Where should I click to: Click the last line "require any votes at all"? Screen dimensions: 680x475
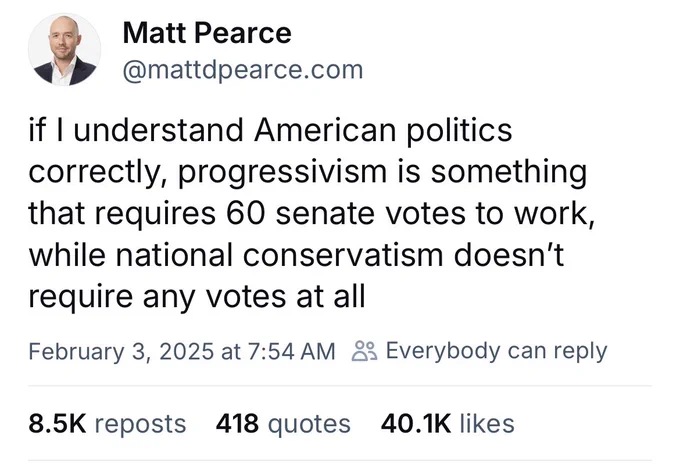(196, 297)
